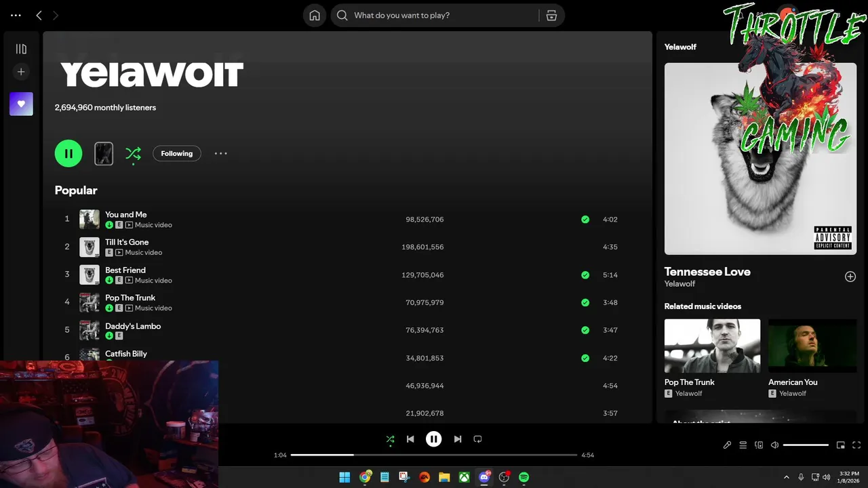Mute using the player volume speaker icon
The image size is (868, 488).
(x=775, y=445)
